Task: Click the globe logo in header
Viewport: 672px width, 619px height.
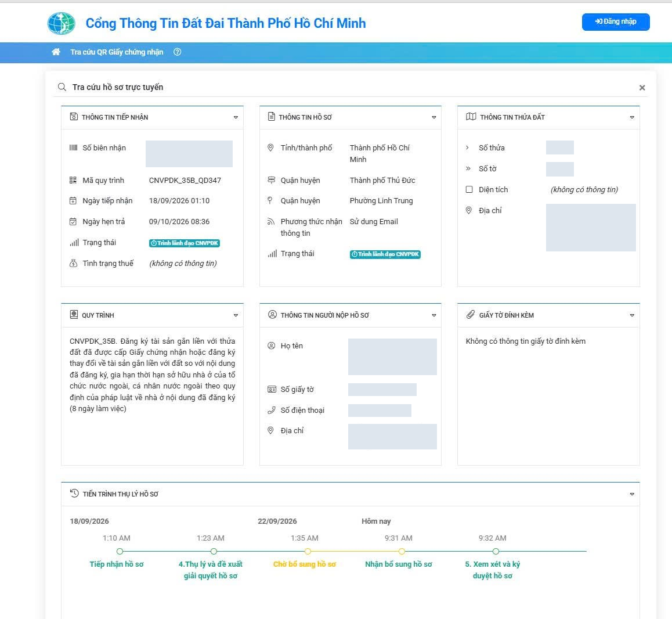Action: point(62,23)
